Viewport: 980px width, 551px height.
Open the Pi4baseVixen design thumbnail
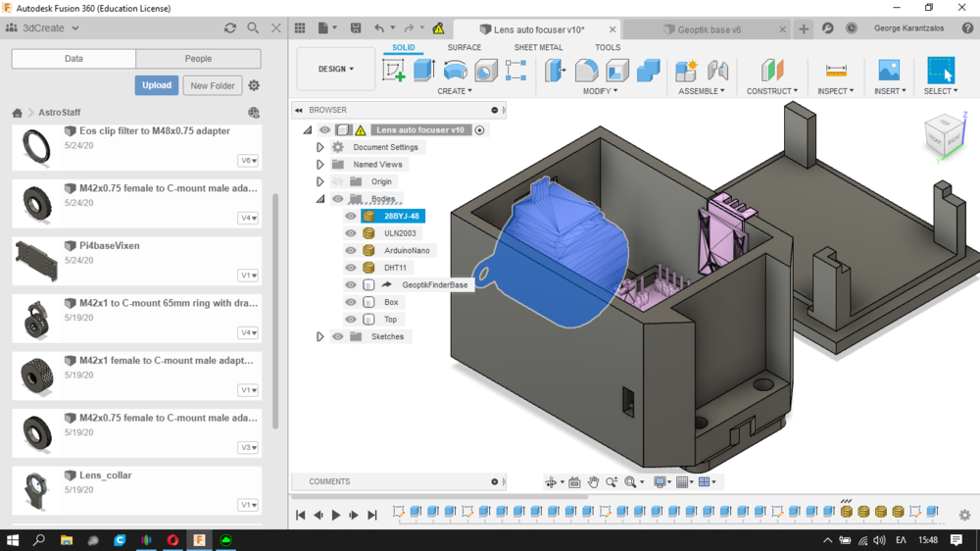coord(36,261)
